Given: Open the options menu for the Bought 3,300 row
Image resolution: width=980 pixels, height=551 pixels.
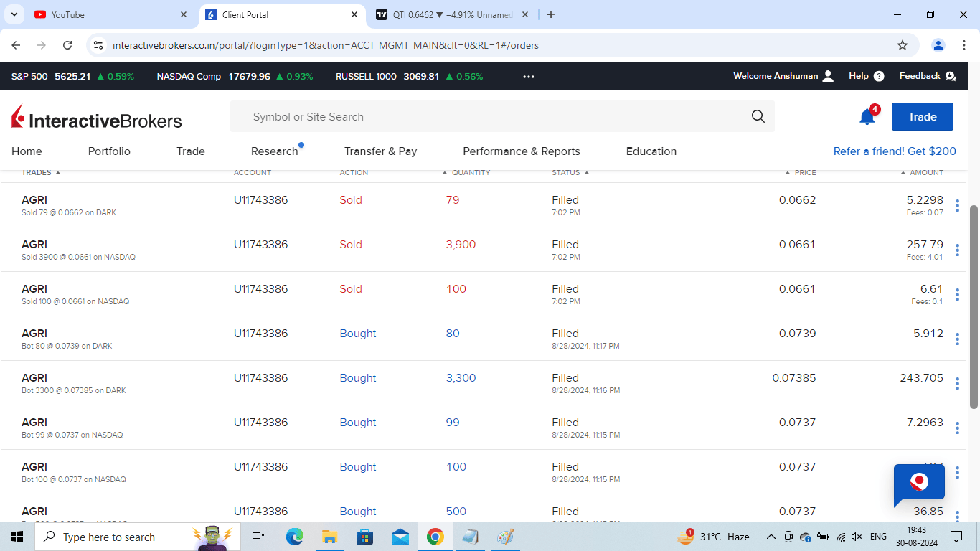Looking at the screenshot, I should click(957, 384).
